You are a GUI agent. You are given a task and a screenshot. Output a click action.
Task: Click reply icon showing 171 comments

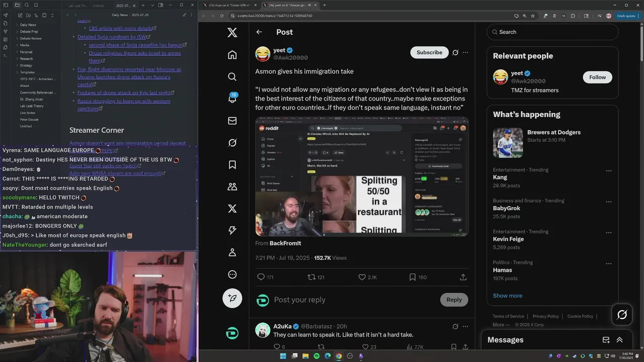[261, 277]
